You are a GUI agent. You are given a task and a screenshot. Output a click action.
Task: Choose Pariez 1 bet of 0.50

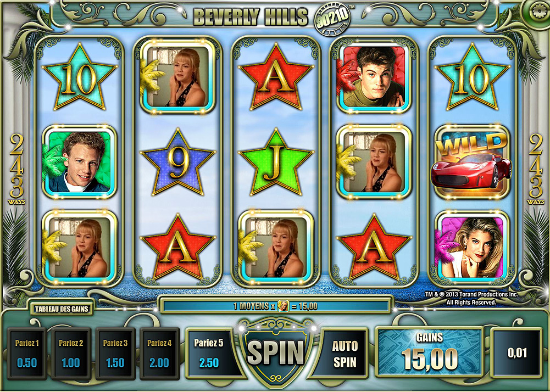[27, 354]
